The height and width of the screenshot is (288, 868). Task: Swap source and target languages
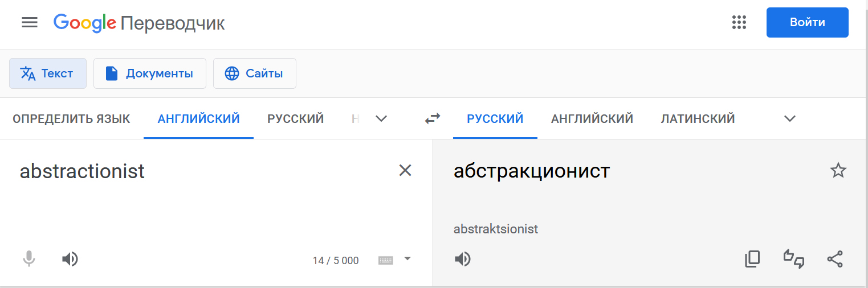pyautogui.click(x=433, y=118)
